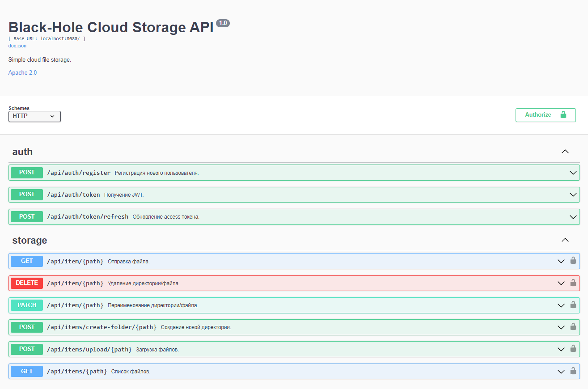The width and height of the screenshot is (588, 389).
Task: Open the Authorize dialog
Action: click(545, 115)
